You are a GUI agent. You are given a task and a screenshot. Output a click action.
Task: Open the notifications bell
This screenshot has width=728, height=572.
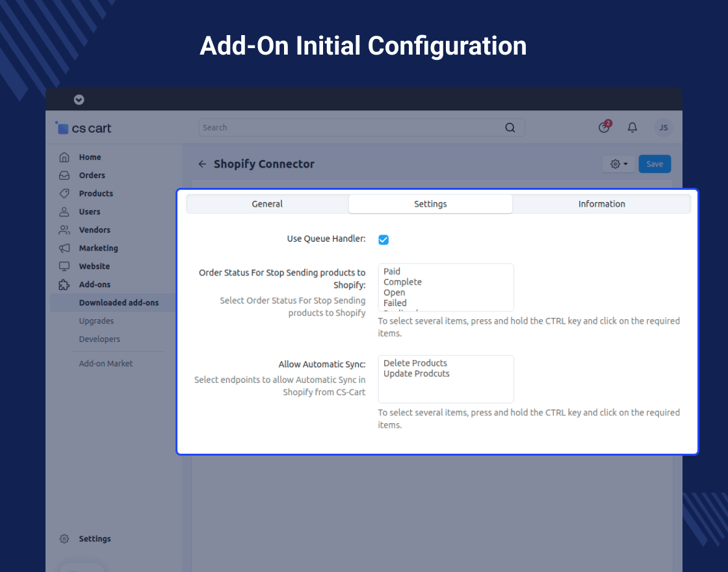click(632, 128)
